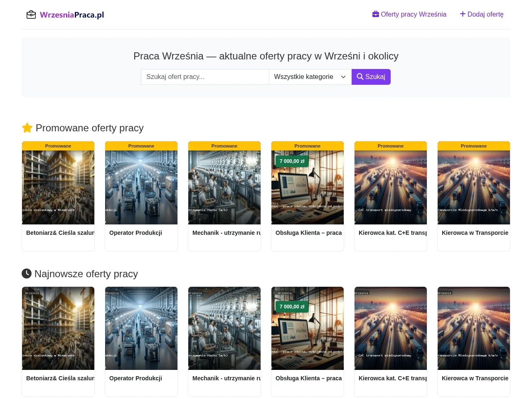Open newest Obsługa Klienta offer thumbnail
Viewport: 532px width, 399px height.
(308, 328)
